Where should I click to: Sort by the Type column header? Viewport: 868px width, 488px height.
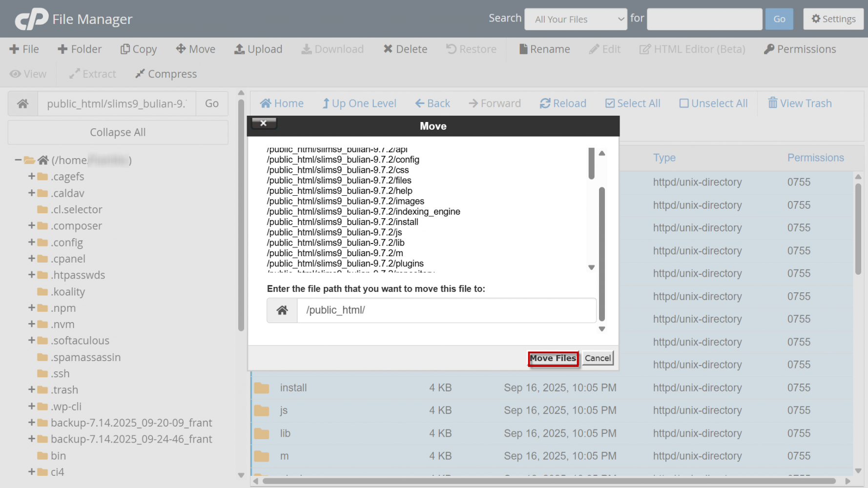click(x=664, y=158)
